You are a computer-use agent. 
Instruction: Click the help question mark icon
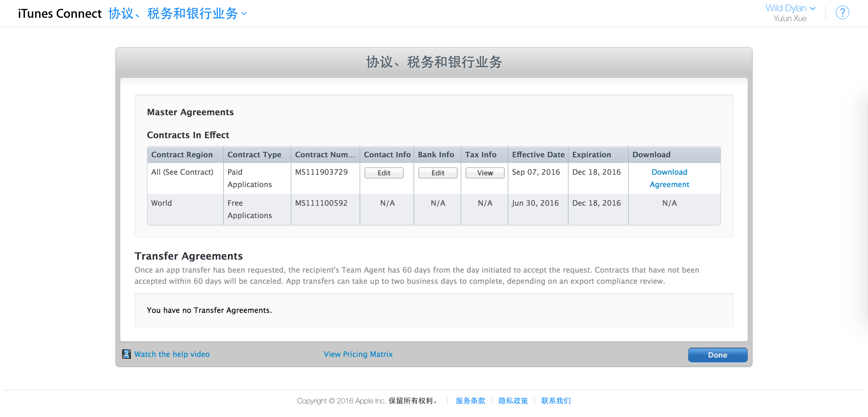click(842, 13)
